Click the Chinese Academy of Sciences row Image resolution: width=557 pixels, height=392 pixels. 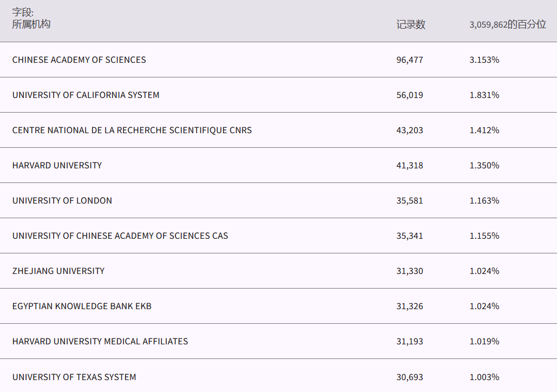pyautogui.click(x=79, y=60)
